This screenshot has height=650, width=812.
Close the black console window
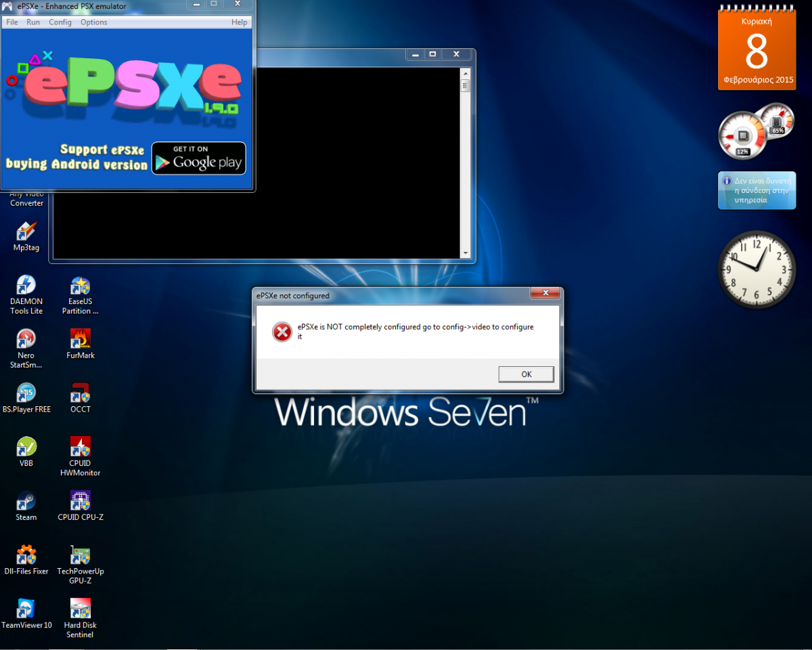456,54
